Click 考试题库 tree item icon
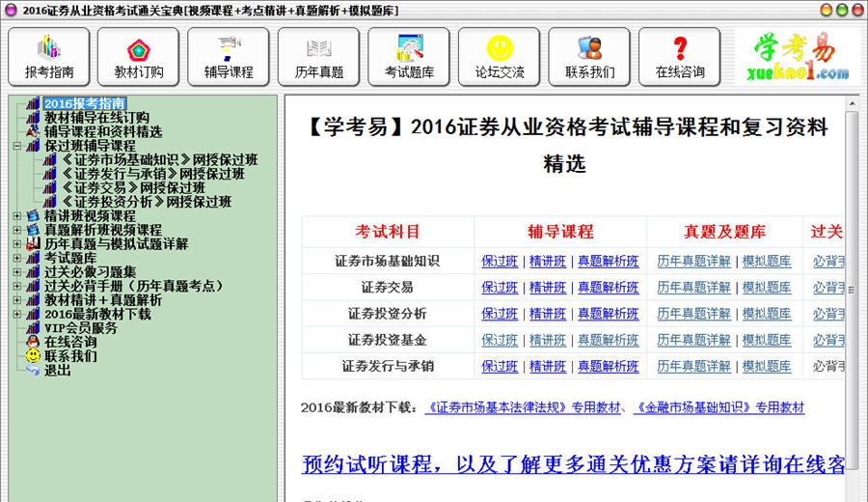 (33, 258)
